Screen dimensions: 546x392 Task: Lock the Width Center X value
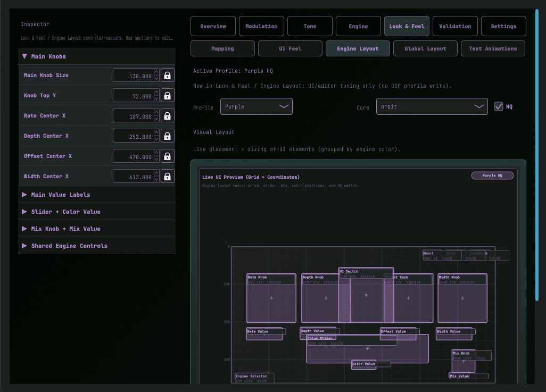pos(167,176)
